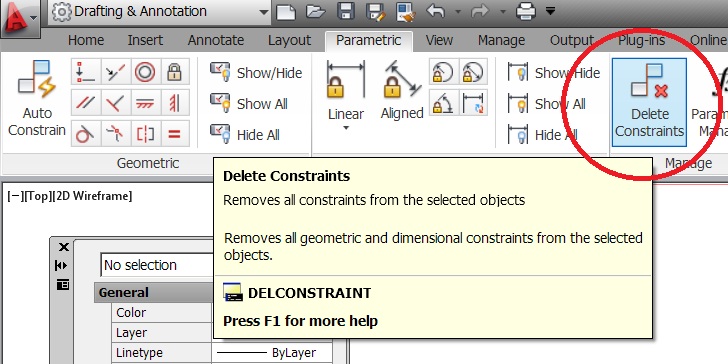Save the drawing with the floppy disk icon
The image size is (728, 364).
click(x=345, y=12)
